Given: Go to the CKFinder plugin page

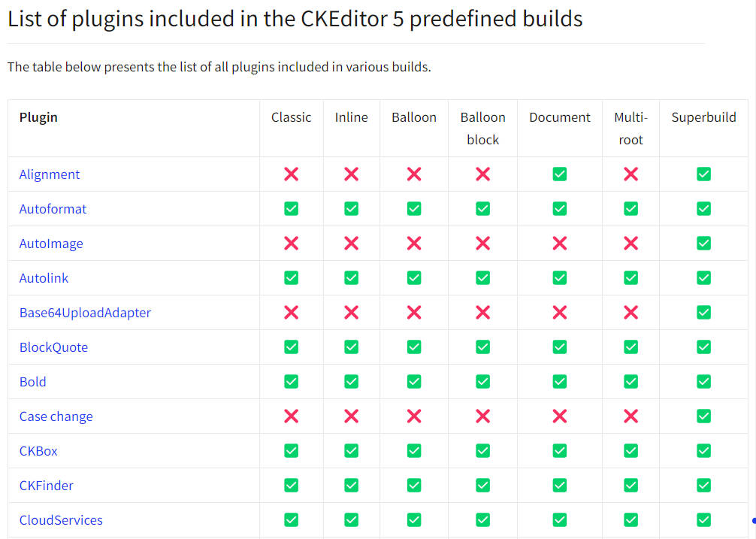Looking at the screenshot, I should [47, 486].
